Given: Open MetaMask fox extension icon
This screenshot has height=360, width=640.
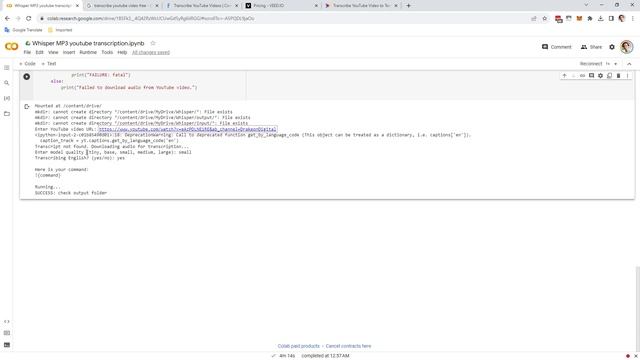Looking at the screenshot, I should tap(579, 18).
